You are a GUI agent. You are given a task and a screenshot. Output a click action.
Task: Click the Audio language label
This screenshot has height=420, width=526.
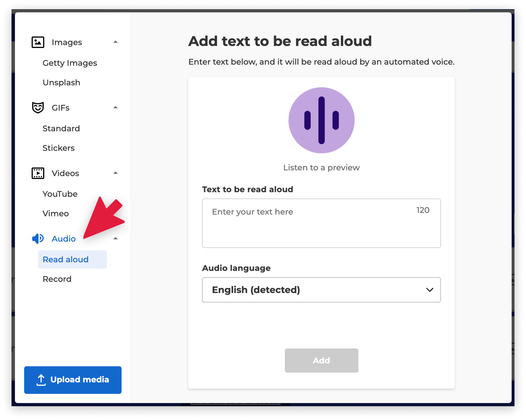pos(236,268)
